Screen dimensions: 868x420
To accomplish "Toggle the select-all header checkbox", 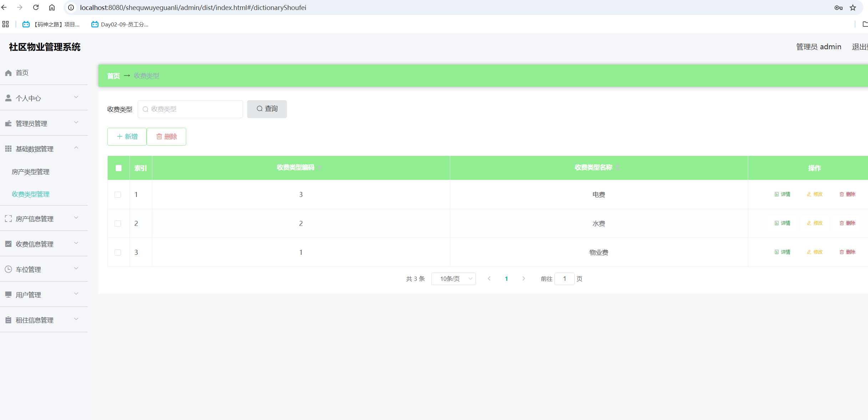I will tap(119, 168).
